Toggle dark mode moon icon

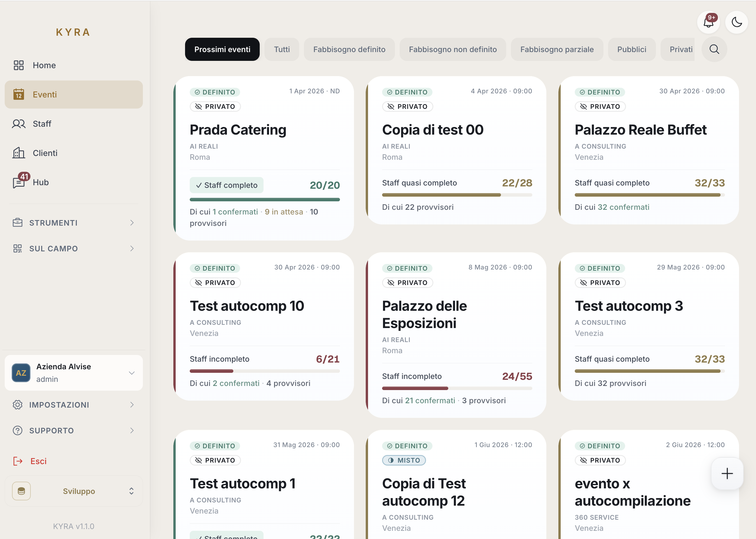click(x=736, y=23)
